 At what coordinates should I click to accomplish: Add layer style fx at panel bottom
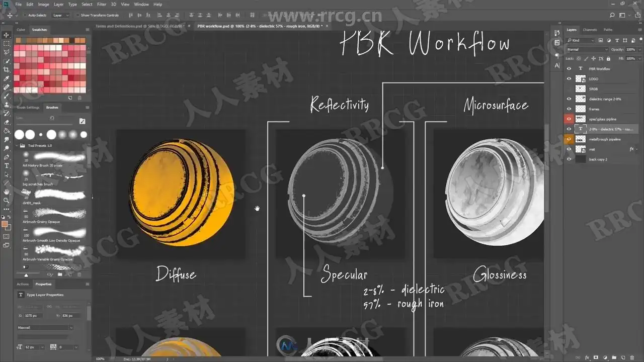point(587,357)
